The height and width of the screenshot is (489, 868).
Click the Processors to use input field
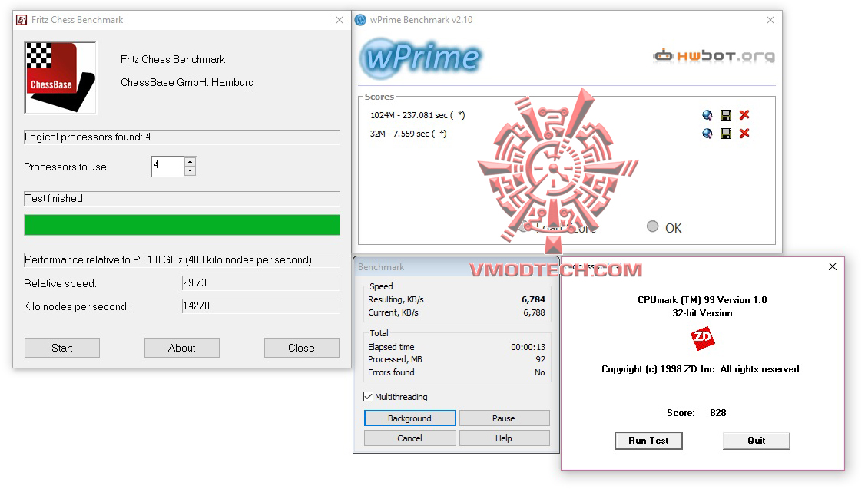pyautogui.click(x=168, y=167)
